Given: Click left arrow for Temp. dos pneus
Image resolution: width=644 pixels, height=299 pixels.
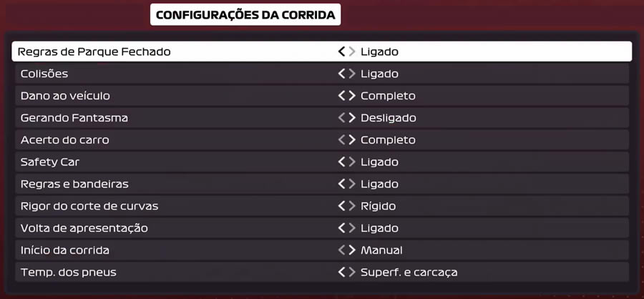Looking at the screenshot, I should pos(342,273).
